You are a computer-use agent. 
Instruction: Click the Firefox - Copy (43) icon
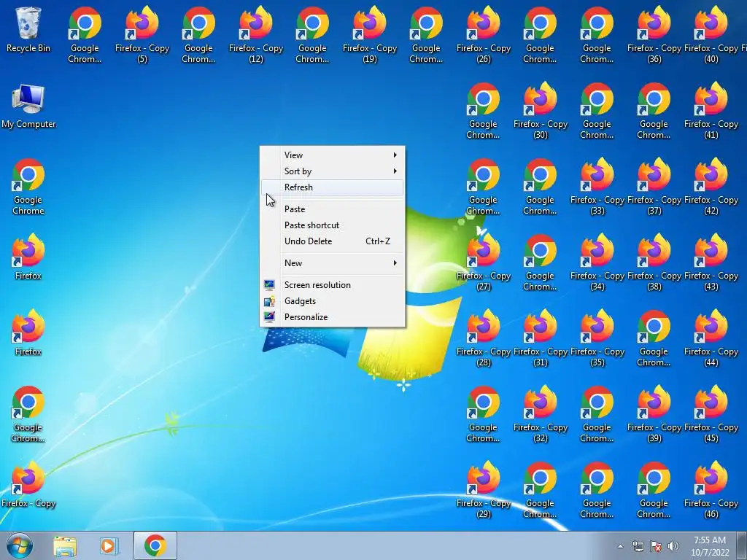pos(711,262)
